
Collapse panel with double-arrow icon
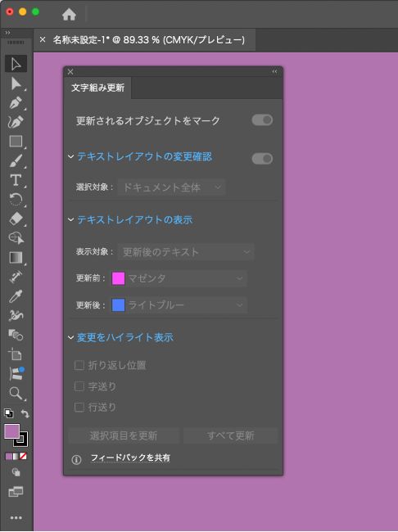click(274, 71)
